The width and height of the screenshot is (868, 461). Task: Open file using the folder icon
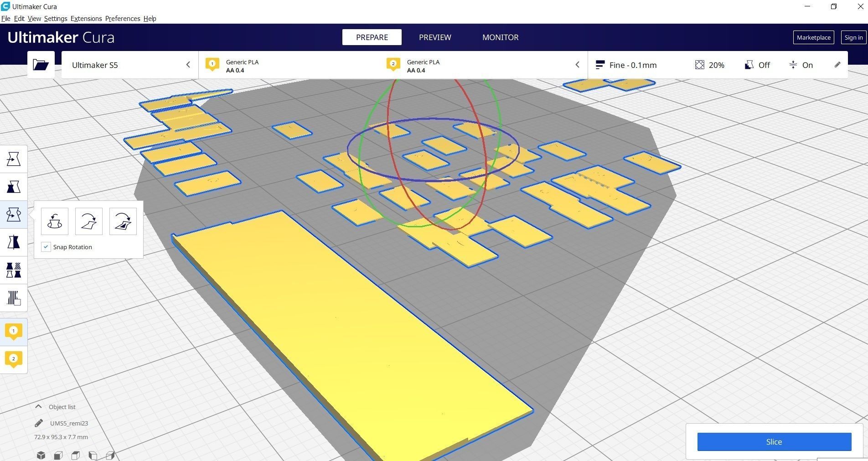(x=41, y=65)
